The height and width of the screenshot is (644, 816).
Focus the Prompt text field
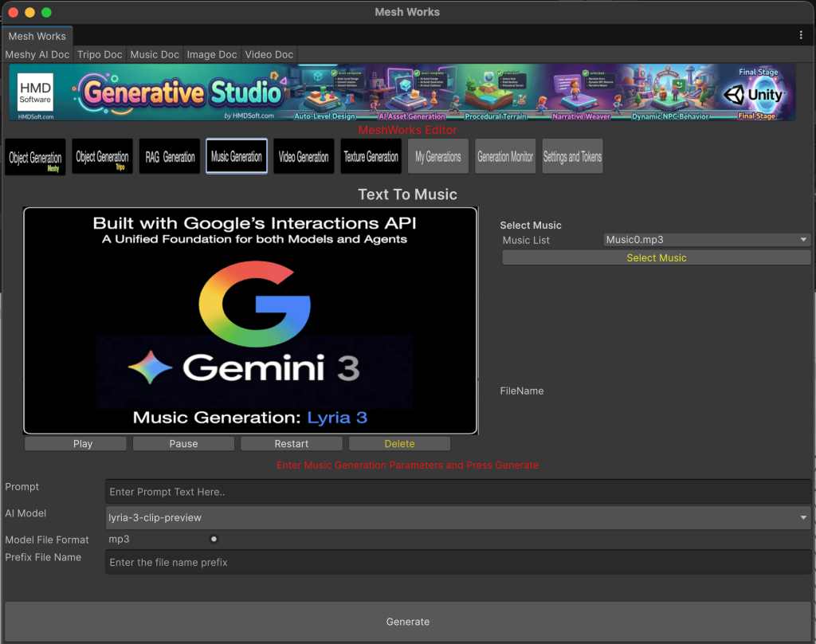[458, 492]
